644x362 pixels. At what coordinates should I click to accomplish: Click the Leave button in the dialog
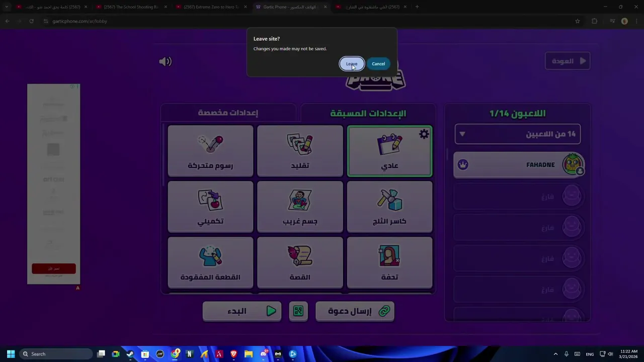click(x=352, y=64)
